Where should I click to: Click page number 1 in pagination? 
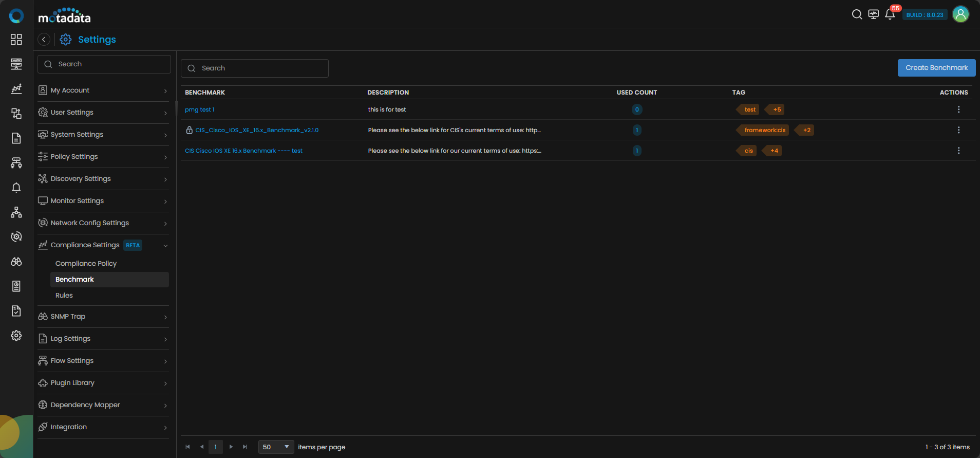tap(216, 447)
